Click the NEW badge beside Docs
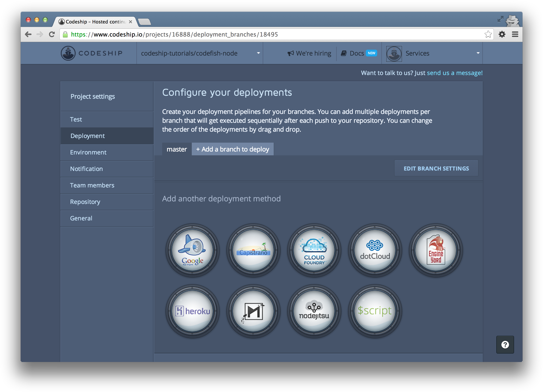 (371, 53)
